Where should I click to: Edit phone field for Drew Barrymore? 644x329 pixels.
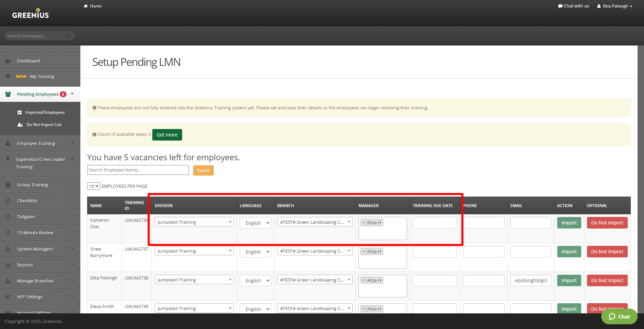[x=484, y=252]
